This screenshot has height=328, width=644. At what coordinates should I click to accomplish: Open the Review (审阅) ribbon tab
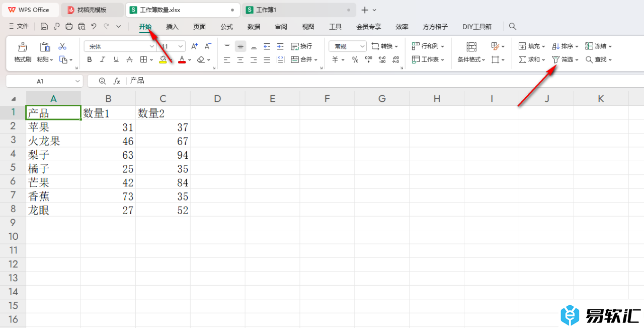tap(281, 27)
